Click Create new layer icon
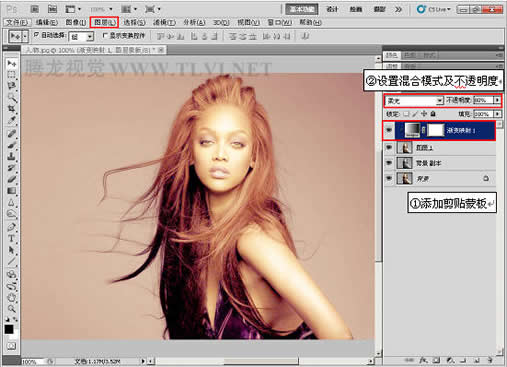 pyautogui.click(x=477, y=360)
